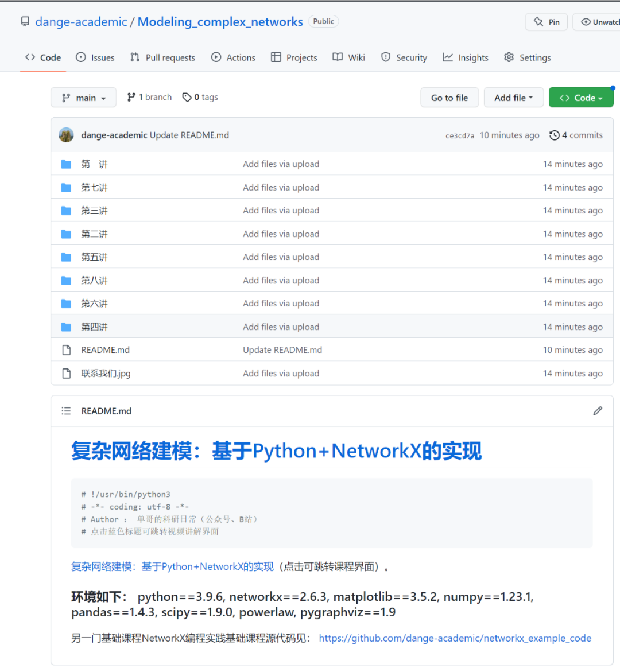620x672 pixels.
Task: Open the README table of contents icon
Action: click(x=66, y=411)
